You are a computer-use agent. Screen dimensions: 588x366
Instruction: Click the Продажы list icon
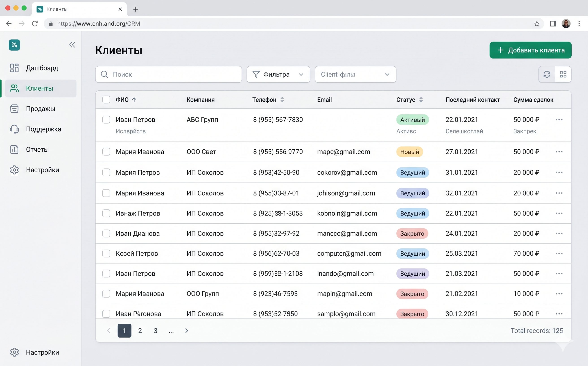point(14,109)
